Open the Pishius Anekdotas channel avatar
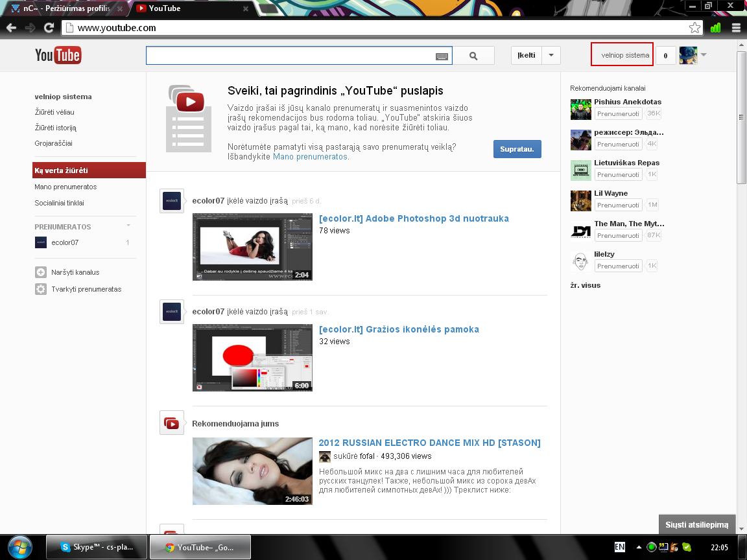The width and height of the screenshot is (747, 560). 581,109
